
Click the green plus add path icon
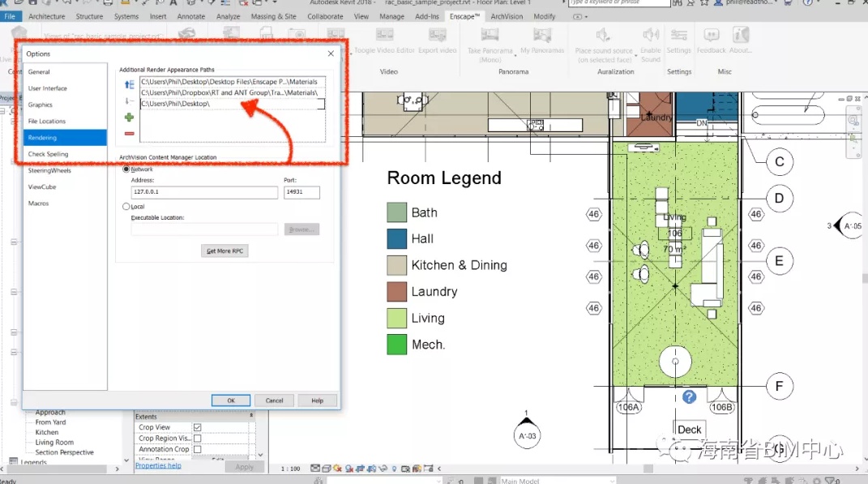point(129,118)
